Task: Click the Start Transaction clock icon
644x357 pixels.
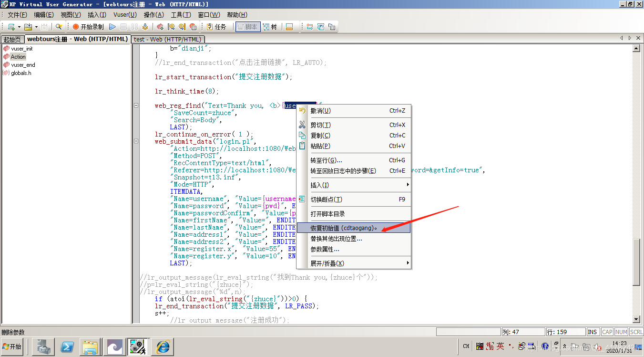Action: pyautogui.click(x=171, y=27)
